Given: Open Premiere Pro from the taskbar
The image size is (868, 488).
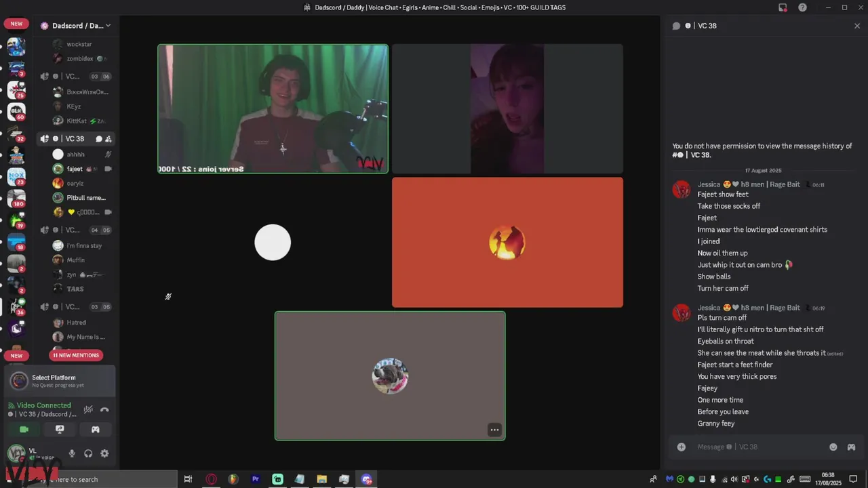Looking at the screenshot, I should tap(256, 479).
